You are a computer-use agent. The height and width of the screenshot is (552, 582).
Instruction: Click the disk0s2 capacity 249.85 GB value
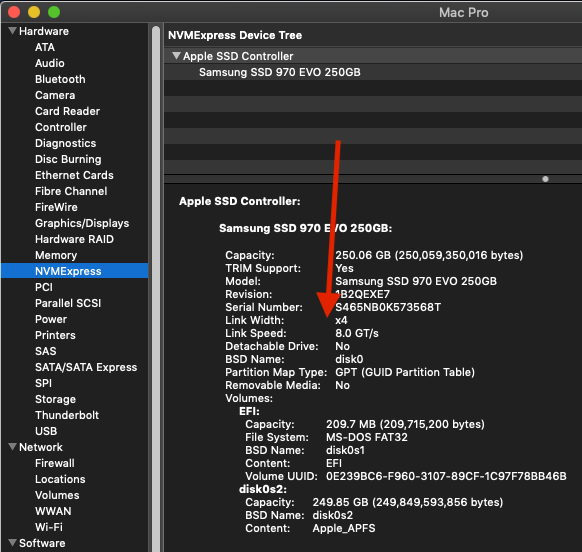coord(407,502)
